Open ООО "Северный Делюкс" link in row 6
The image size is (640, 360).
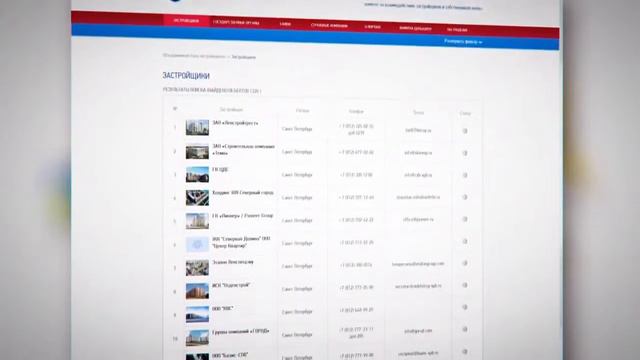coord(241,242)
